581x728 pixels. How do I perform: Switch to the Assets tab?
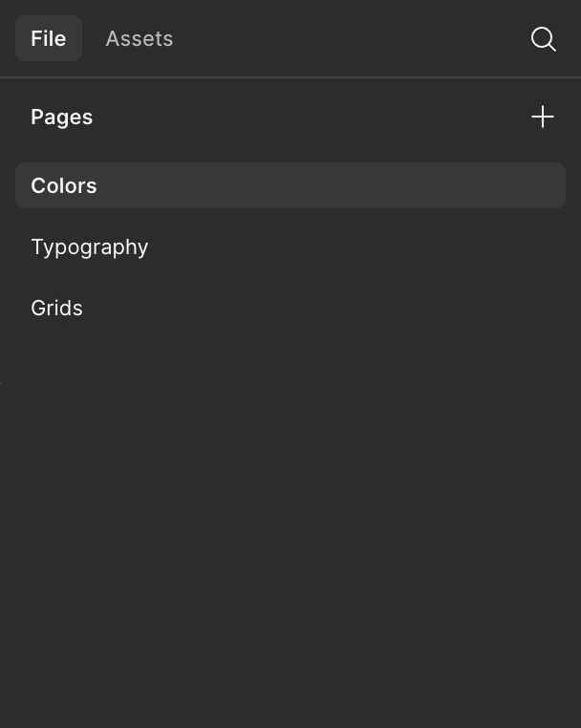coord(139,39)
